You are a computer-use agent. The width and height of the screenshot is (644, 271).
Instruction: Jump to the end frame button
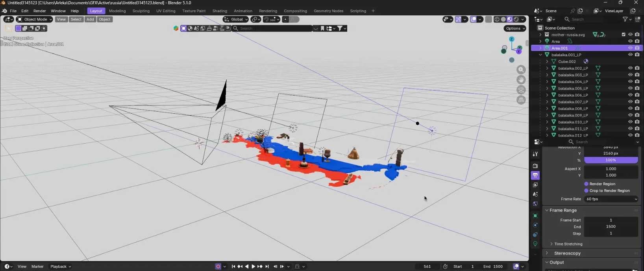click(x=267, y=266)
